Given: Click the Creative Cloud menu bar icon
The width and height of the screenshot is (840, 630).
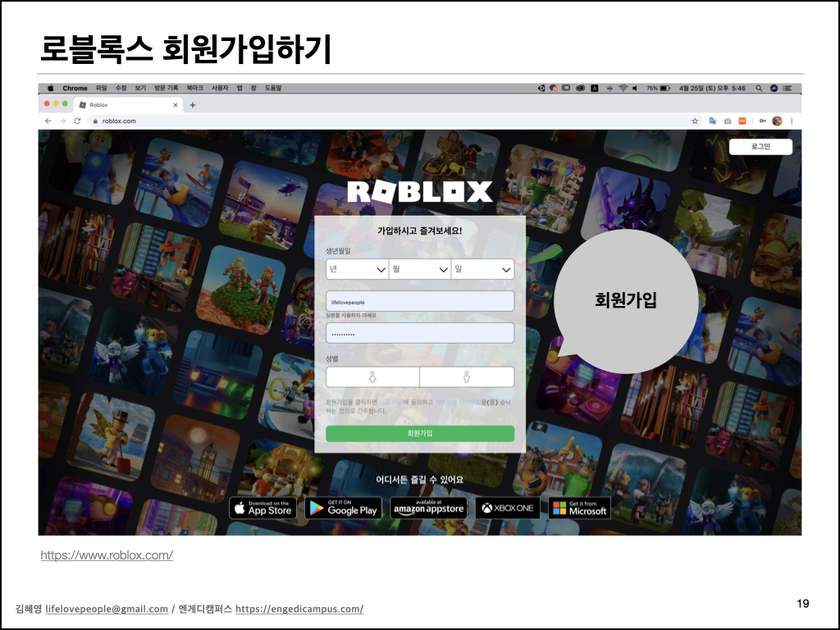Looking at the screenshot, I should (580, 88).
